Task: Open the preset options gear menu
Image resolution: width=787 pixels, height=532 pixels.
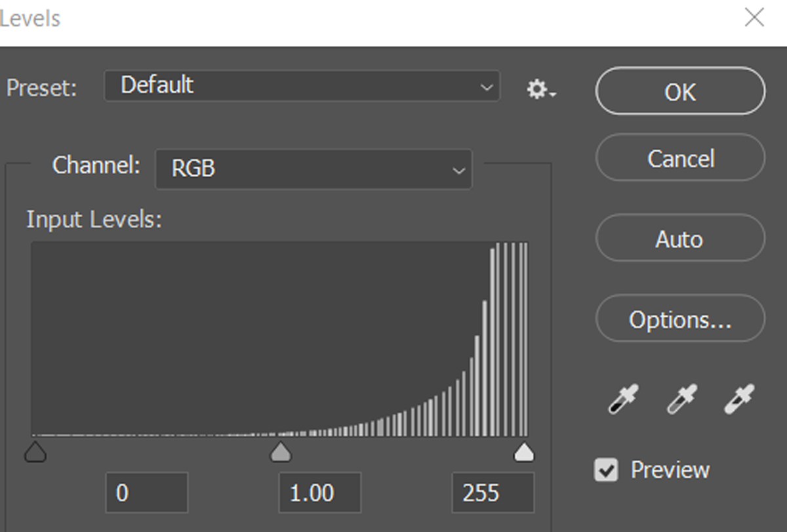Action: (x=542, y=89)
